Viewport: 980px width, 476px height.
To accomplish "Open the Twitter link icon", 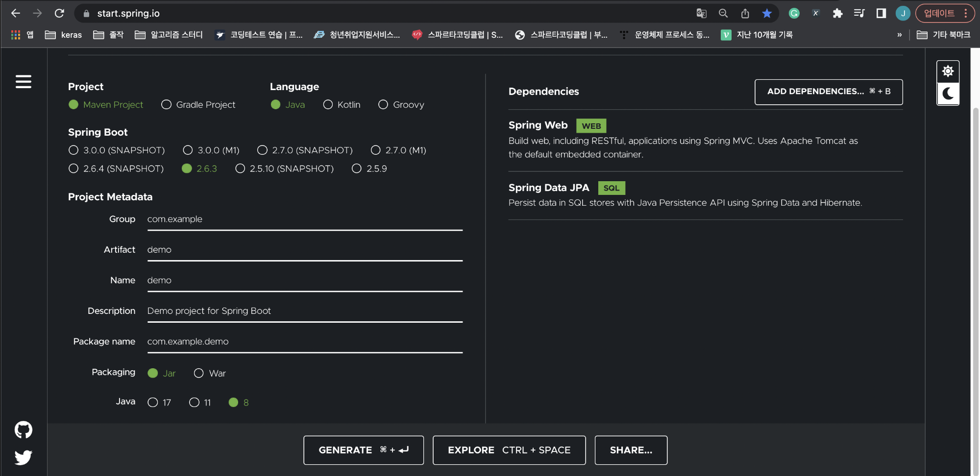I will (x=23, y=457).
